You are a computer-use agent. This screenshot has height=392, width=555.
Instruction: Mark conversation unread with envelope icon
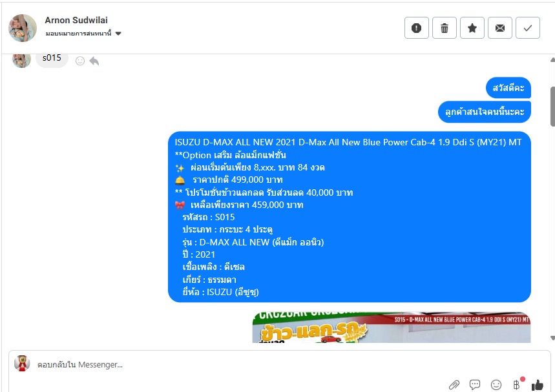[500, 28]
